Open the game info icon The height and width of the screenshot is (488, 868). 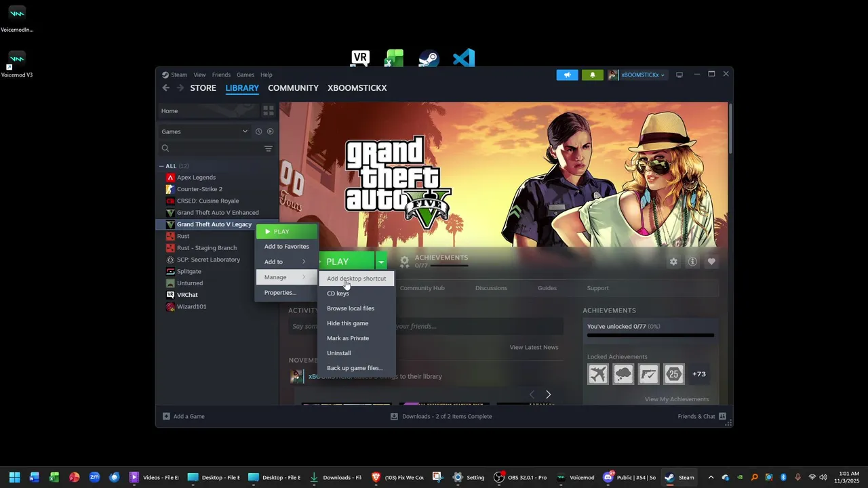click(x=692, y=262)
